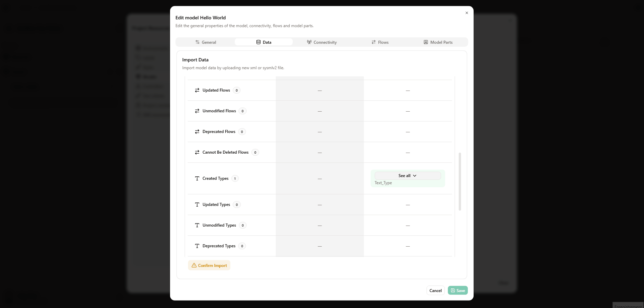Save the model changes
This screenshot has height=308, width=644.
[x=458, y=290]
